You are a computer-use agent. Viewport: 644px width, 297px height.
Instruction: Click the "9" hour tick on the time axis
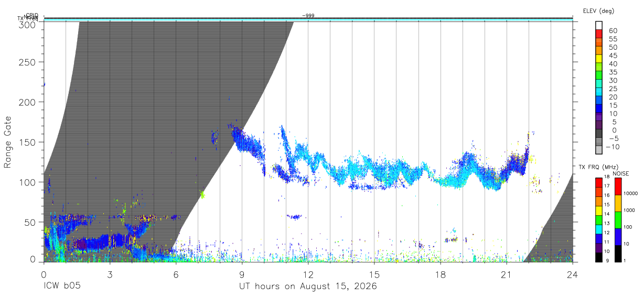[242, 274]
